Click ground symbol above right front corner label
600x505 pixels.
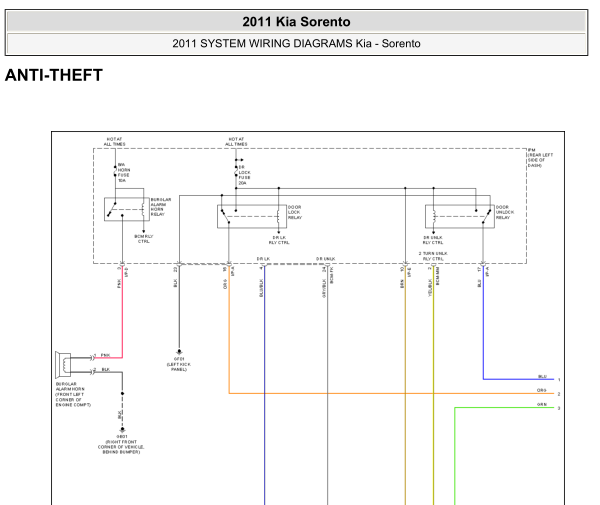click(122, 430)
